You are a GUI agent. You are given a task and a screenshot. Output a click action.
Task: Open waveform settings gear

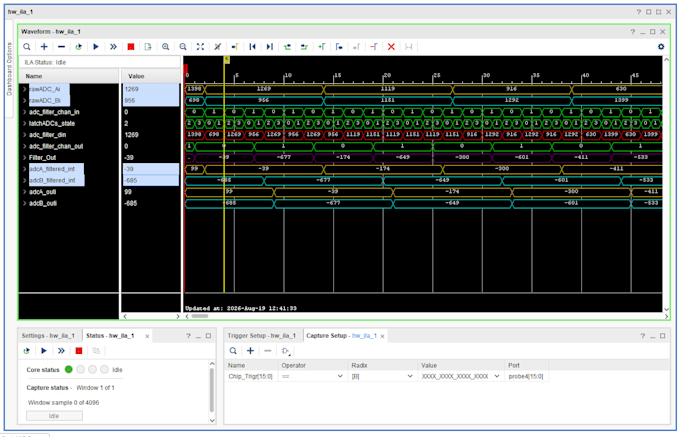click(x=661, y=47)
